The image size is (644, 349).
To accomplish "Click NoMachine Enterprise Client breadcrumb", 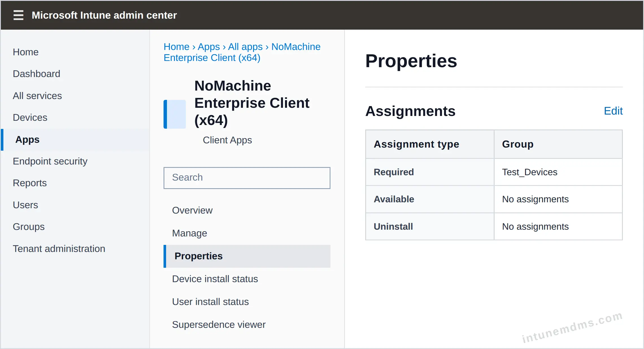I will click(242, 52).
